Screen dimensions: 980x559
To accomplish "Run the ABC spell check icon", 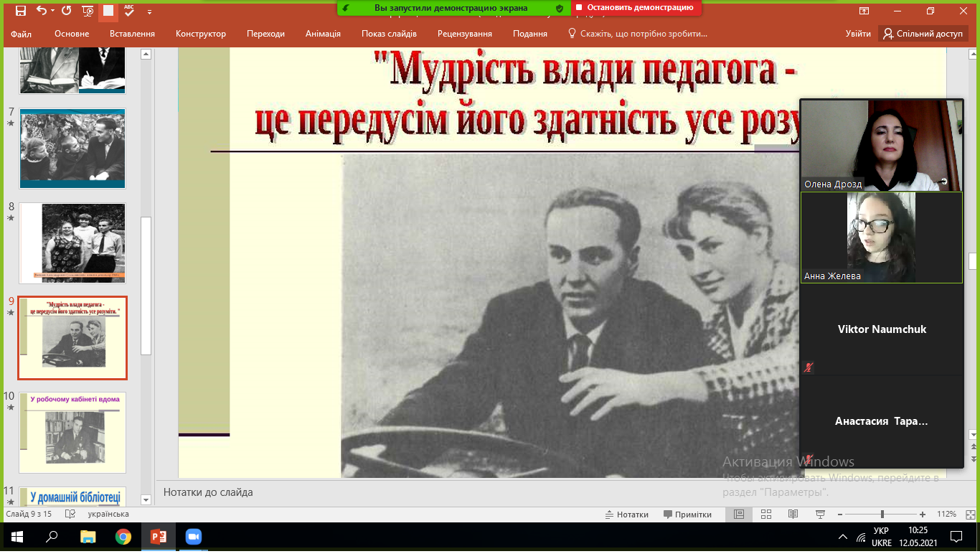I will point(129,11).
